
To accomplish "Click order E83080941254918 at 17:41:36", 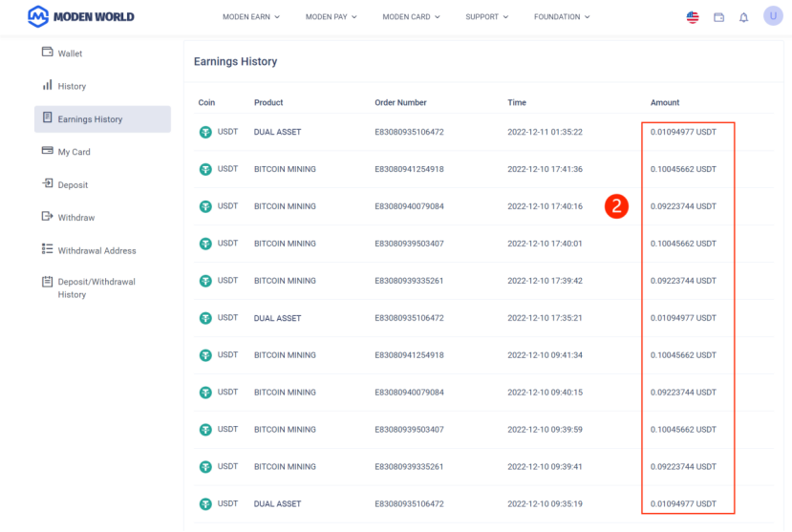I will pyautogui.click(x=409, y=169).
